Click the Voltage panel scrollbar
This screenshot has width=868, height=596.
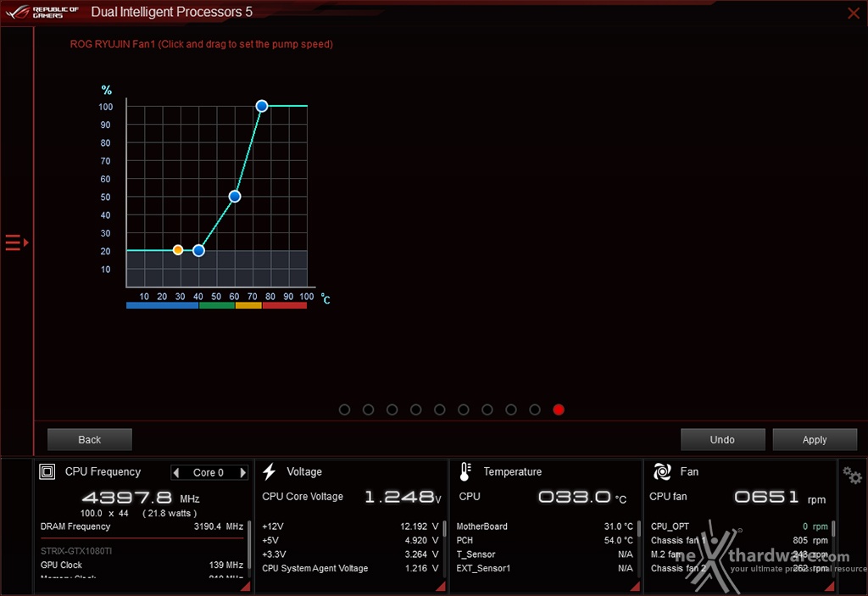[x=444, y=529]
